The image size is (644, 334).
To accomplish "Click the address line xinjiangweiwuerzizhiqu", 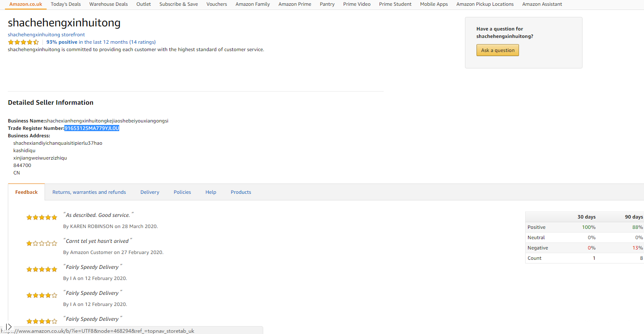I will (40, 158).
